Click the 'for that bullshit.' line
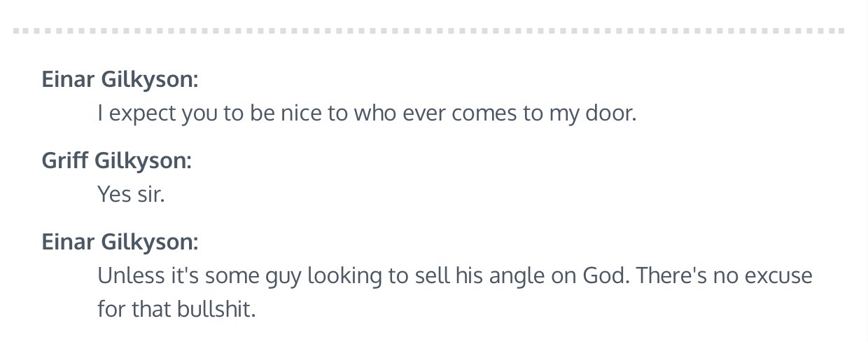Screen dimensions: 868x342 click(176, 308)
